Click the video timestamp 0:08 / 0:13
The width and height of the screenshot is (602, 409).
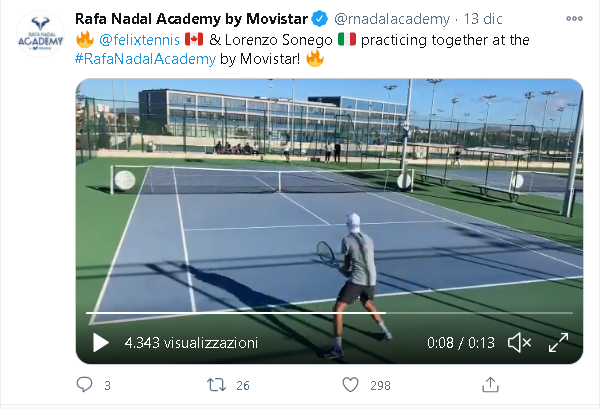click(x=461, y=343)
